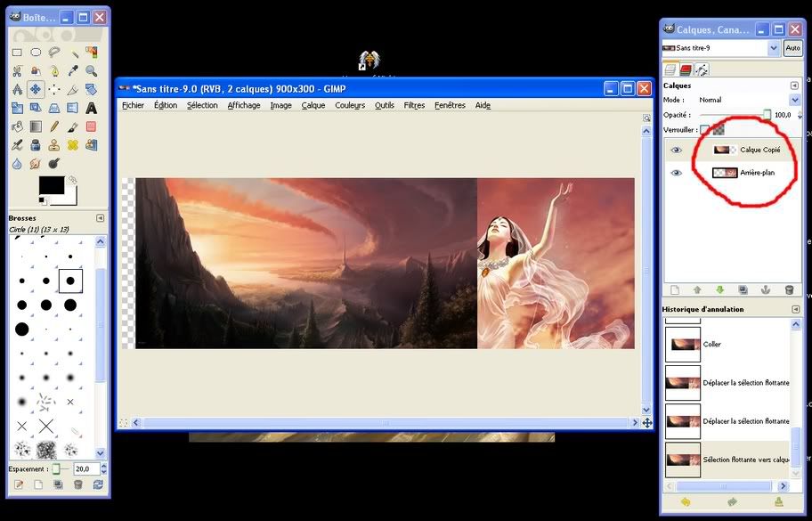Switch to the Channels tab icon
The width and height of the screenshot is (812, 521).
point(686,69)
